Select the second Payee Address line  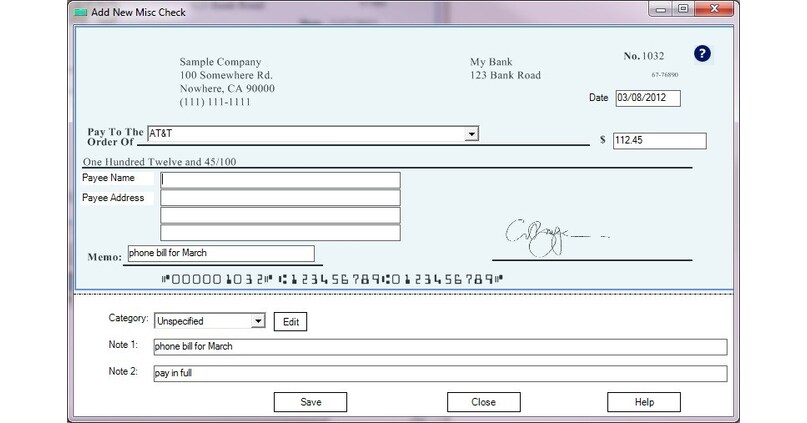(280, 215)
